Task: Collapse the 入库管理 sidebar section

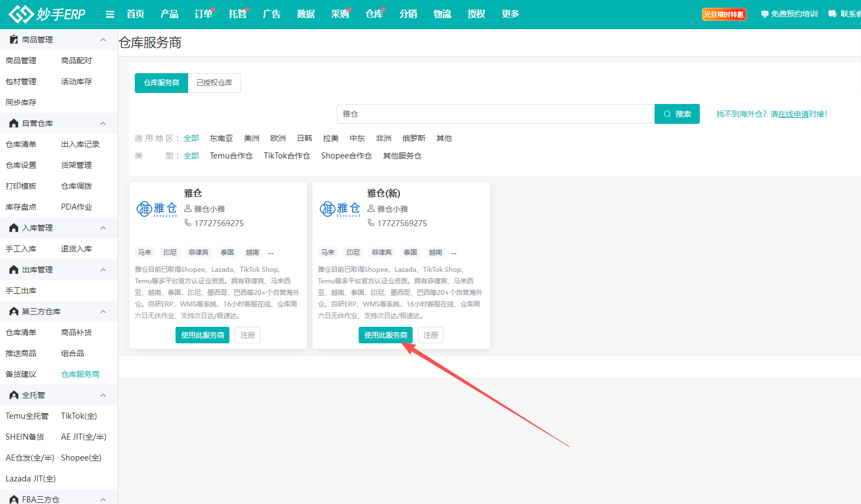Action: [103, 228]
